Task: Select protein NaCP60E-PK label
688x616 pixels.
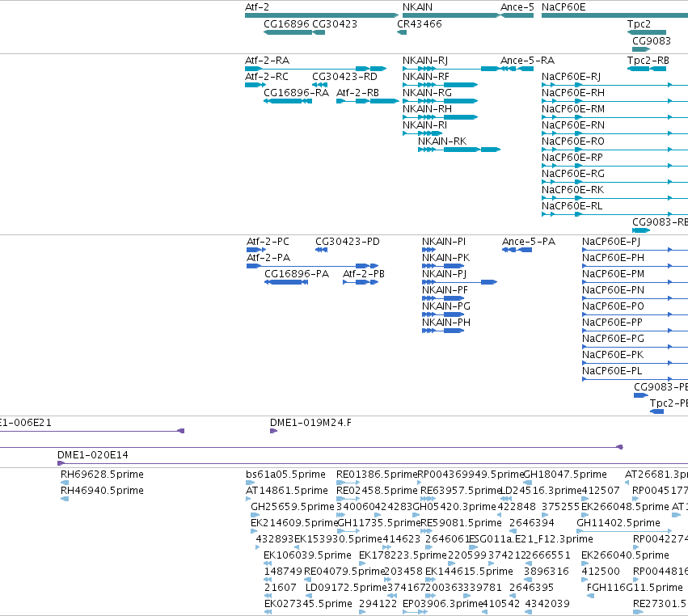Action: [x=613, y=355]
